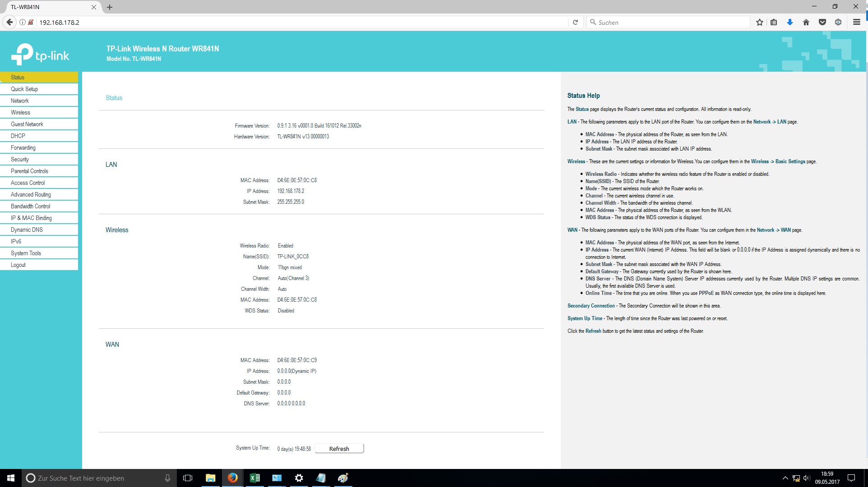868x487 pixels.
Task: Open the System Tools sidebar menu
Action: click(x=26, y=253)
